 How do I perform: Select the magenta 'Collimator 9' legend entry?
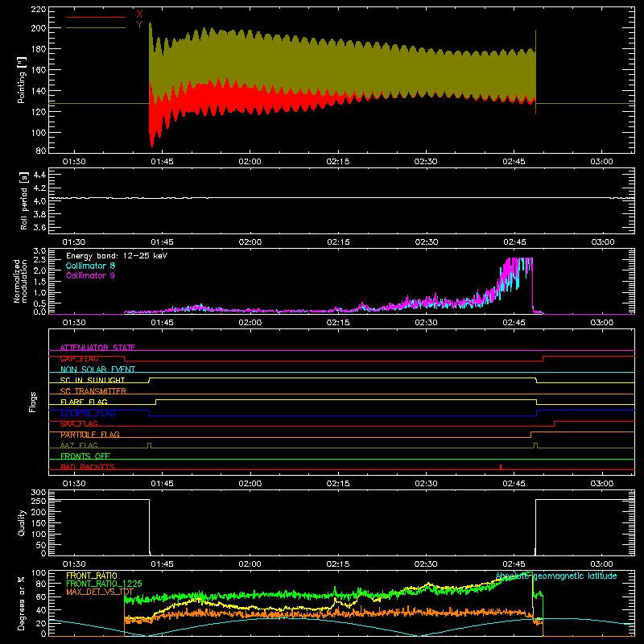[x=90, y=275]
